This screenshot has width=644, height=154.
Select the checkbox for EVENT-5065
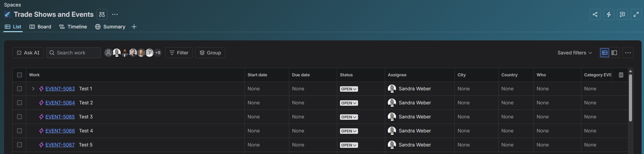tap(19, 117)
